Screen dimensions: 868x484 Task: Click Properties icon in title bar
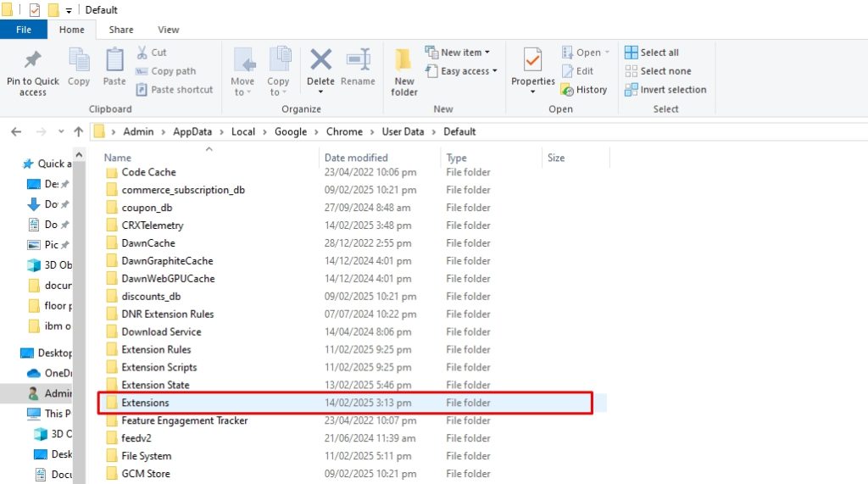pos(34,10)
